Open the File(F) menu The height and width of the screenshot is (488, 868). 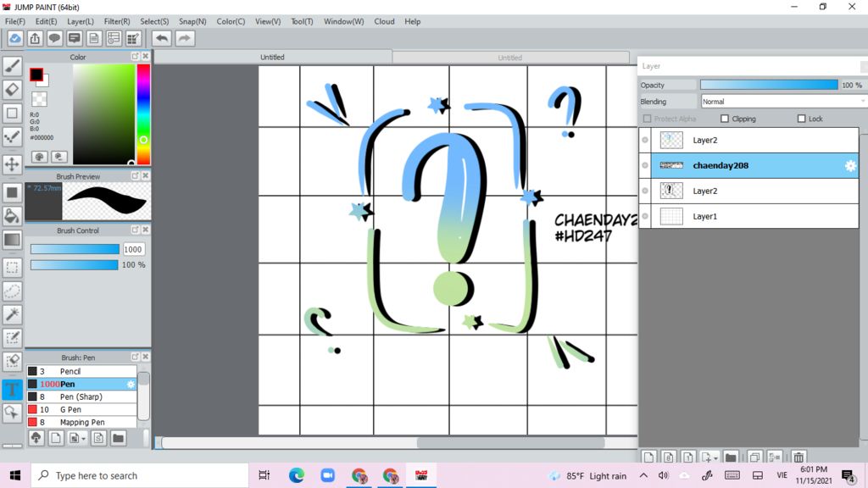pos(15,21)
